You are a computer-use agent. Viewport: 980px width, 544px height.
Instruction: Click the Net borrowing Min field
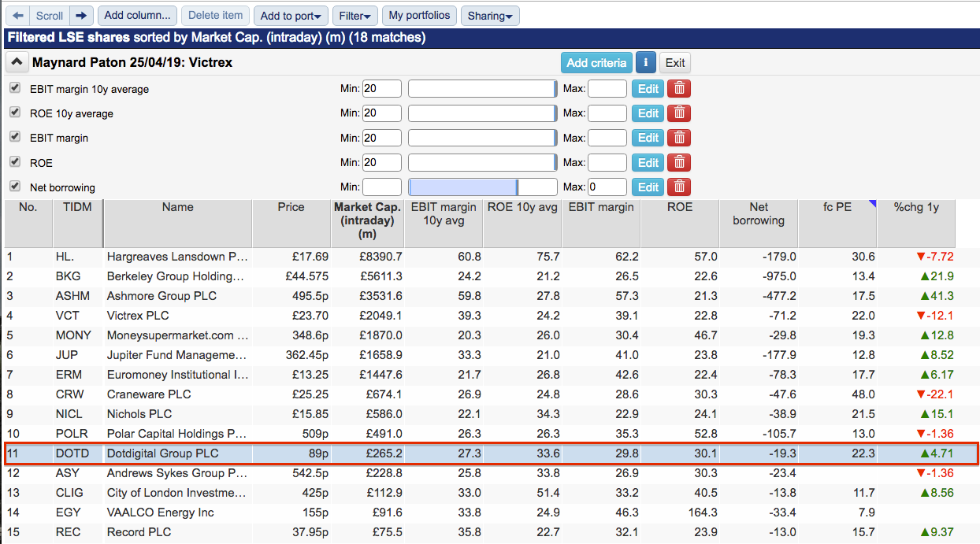click(x=382, y=187)
